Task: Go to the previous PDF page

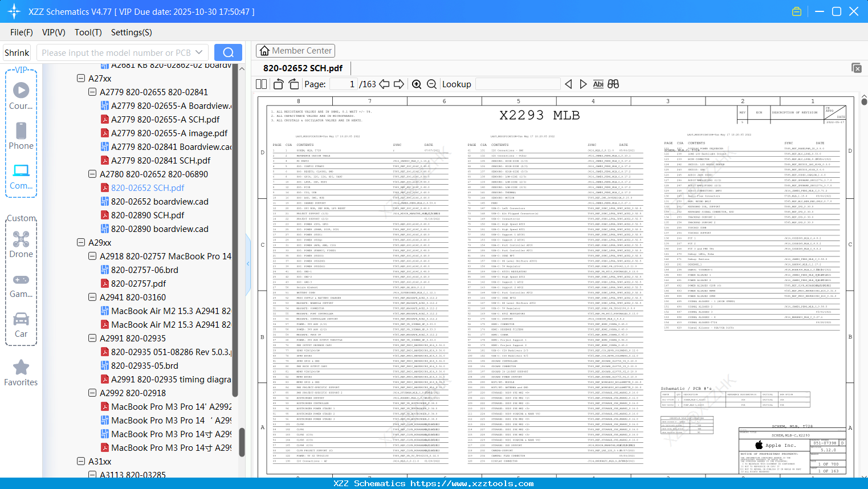Action: pyautogui.click(x=384, y=84)
